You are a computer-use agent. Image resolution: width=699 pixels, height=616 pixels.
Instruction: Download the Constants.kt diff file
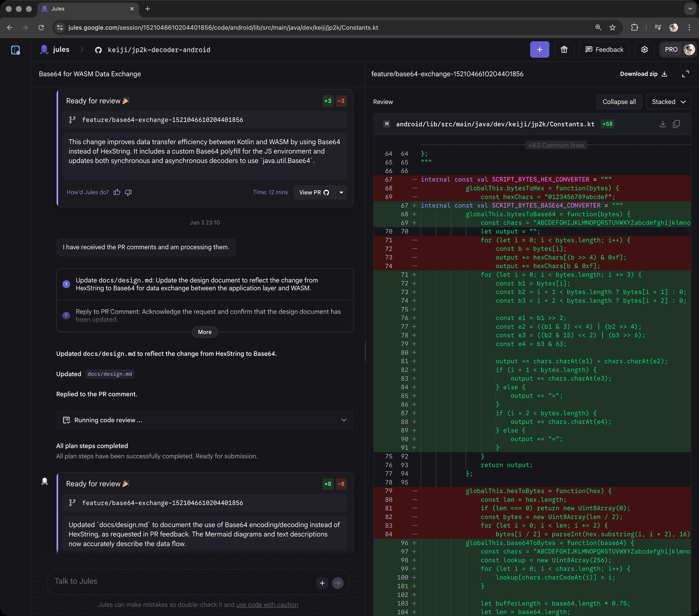pos(663,124)
